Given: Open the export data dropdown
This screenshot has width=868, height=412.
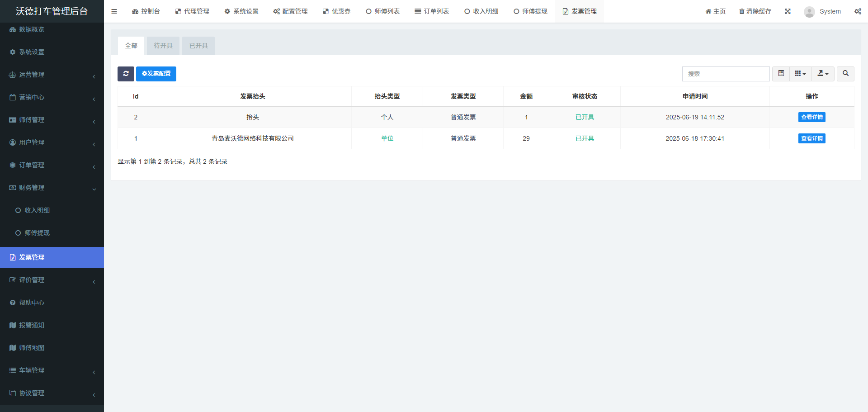Looking at the screenshot, I should point(823,74).
